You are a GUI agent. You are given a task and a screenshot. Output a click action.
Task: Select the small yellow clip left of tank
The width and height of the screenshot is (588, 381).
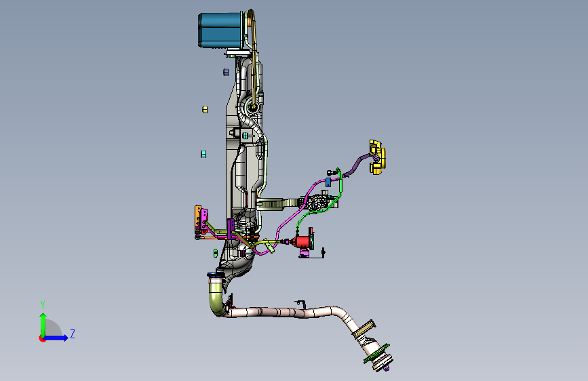(205, 109)
